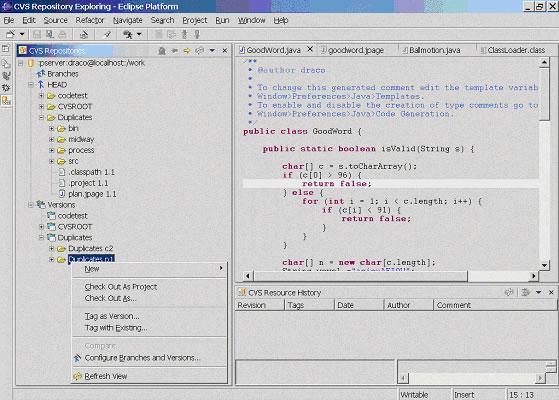This screenshot has height=400, width=559.
Task: Open the CVS Repositories view menu arrow
Action: click(x=212, y=51)
